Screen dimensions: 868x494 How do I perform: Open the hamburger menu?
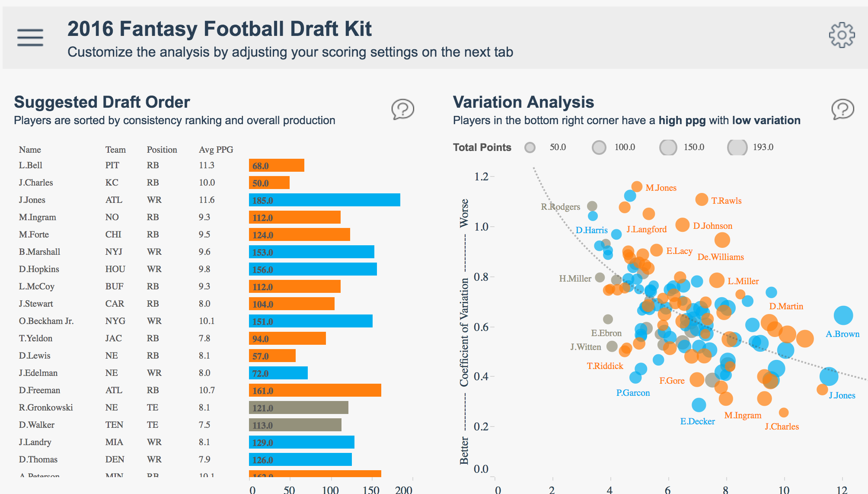[x=30, y=37]
